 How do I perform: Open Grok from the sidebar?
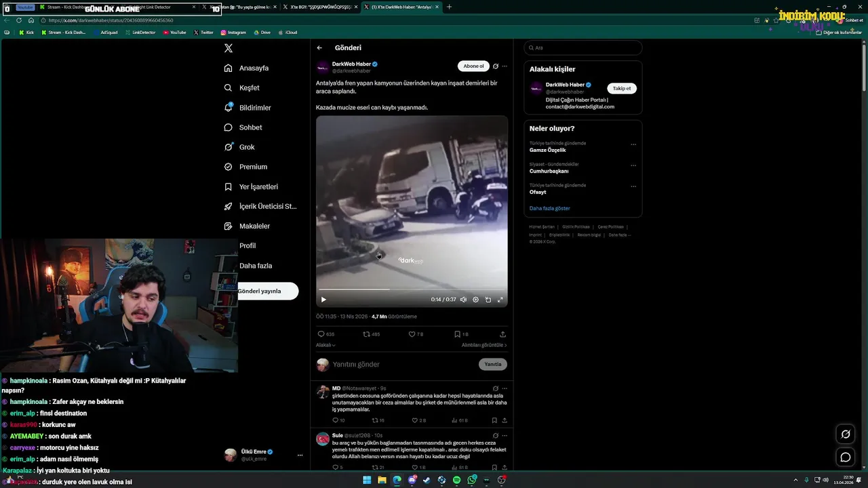coord(239,147)
